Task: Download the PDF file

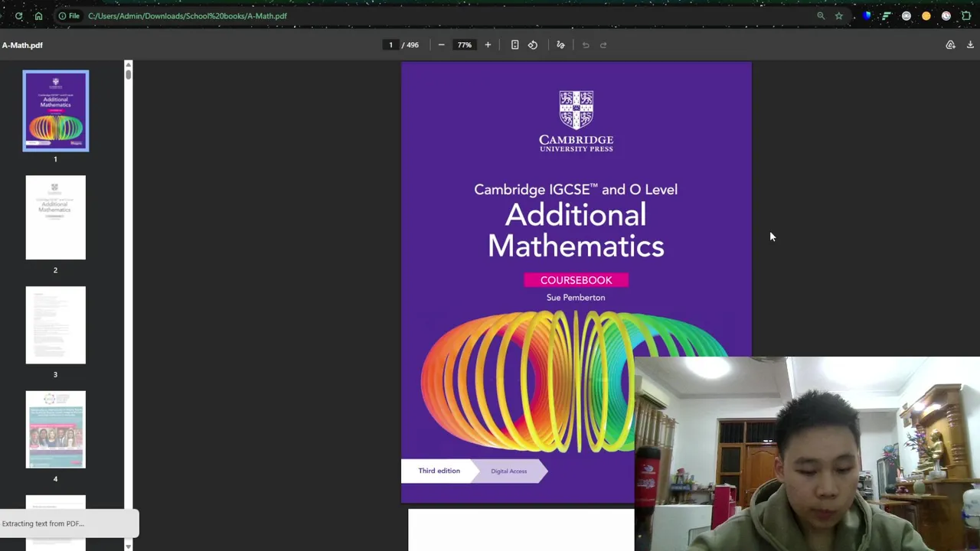Action: point(970,45)
